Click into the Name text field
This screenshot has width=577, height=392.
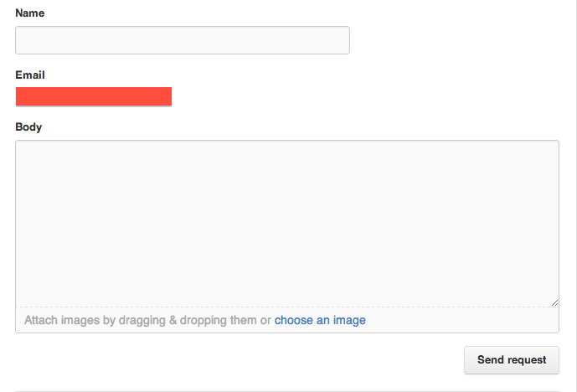[x=182, y=40]
